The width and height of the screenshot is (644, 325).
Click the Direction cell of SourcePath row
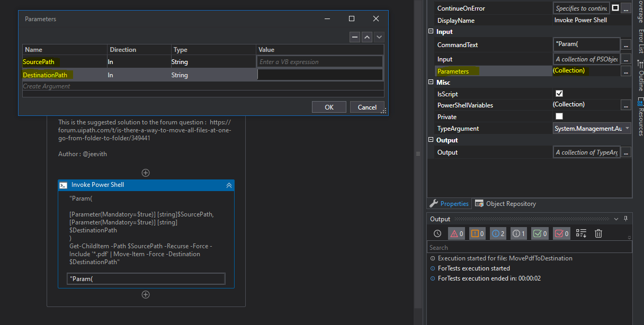[139, 62]
